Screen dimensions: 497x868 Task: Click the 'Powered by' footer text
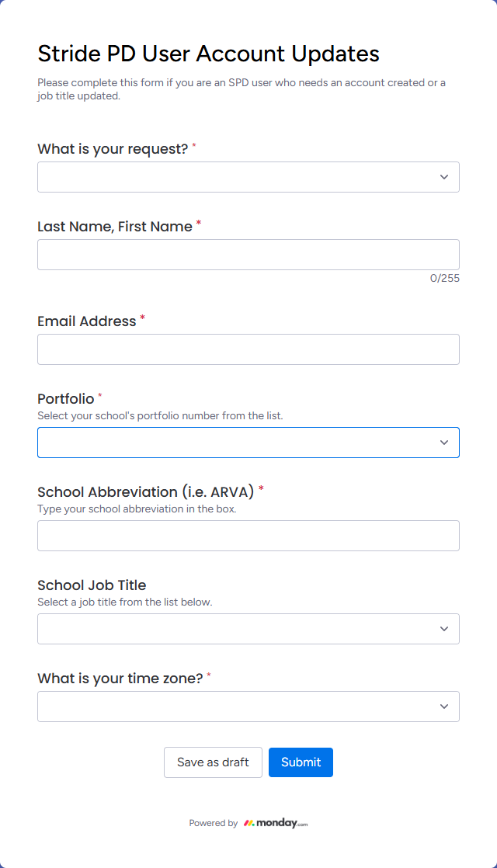214,823
